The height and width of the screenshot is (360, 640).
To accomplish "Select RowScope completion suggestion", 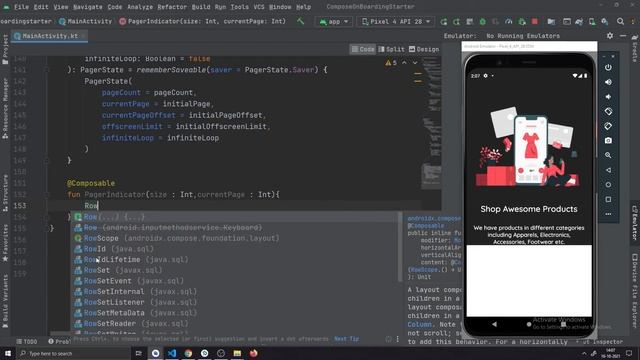I will point(235,238).
